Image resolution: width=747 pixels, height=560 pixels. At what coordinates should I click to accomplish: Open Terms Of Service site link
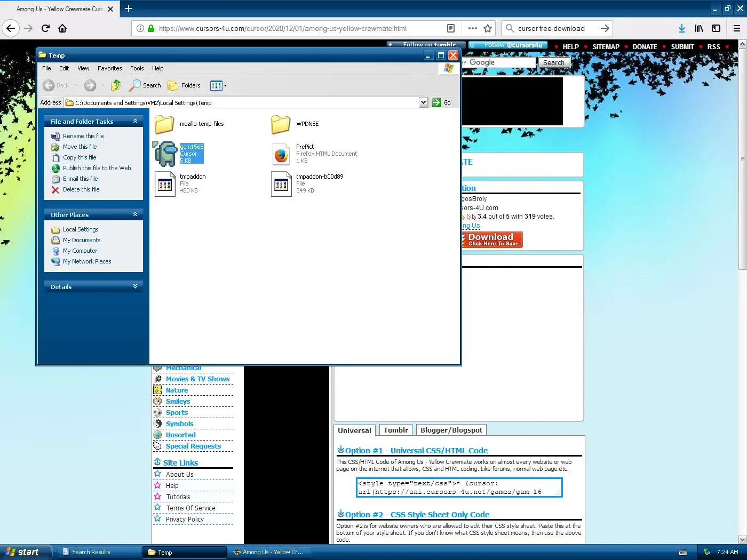pyautogui.click(x=190, y=508)
